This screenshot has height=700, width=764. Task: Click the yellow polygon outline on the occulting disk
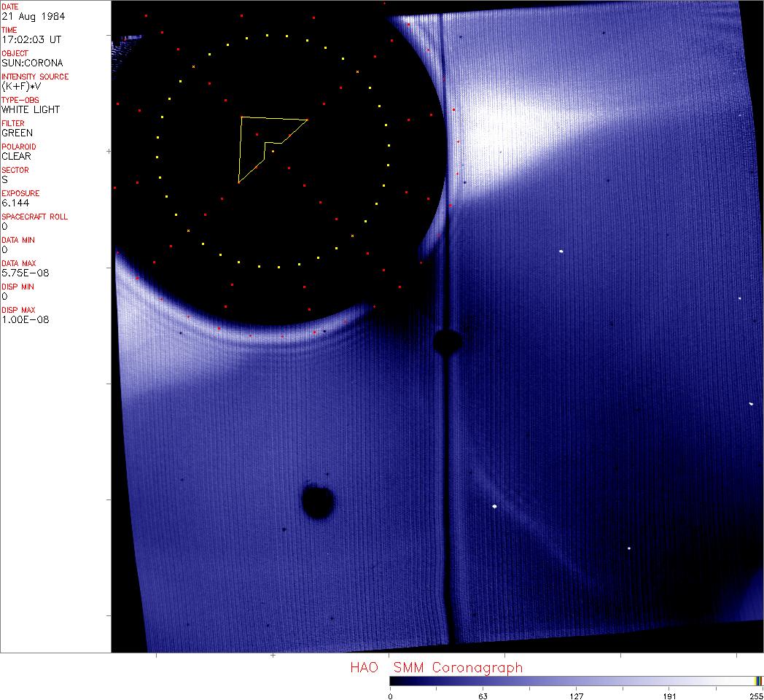click(273, 118)
